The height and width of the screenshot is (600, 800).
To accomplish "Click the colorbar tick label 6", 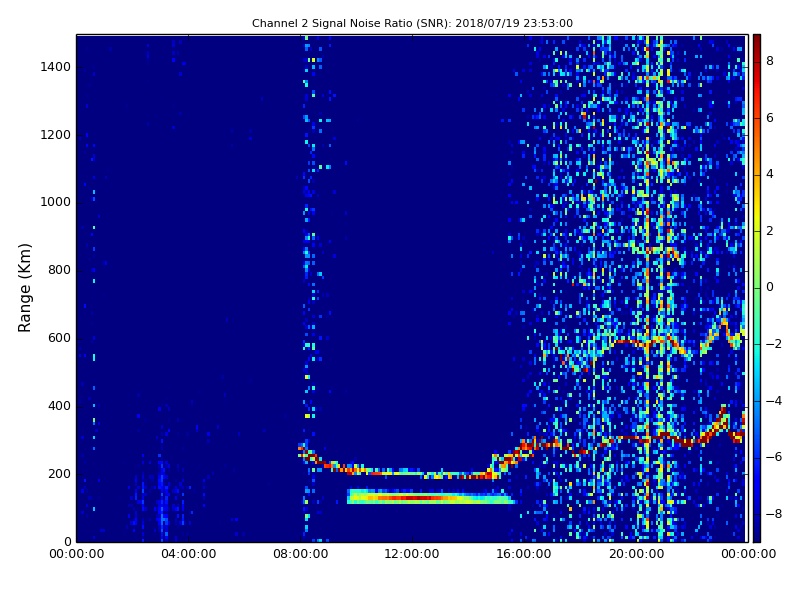I will tap(770, 118).
